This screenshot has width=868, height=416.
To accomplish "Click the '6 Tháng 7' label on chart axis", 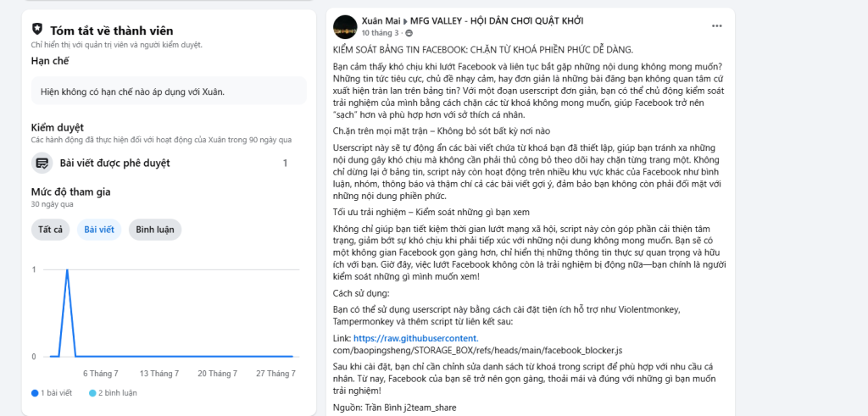I will click(101, 374).
